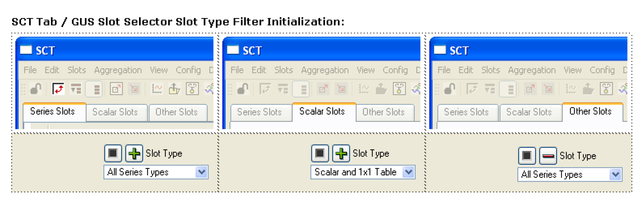
Task: Switch to Scalar Slots tab in the first SCT window
Action: (x=115, y=112)
